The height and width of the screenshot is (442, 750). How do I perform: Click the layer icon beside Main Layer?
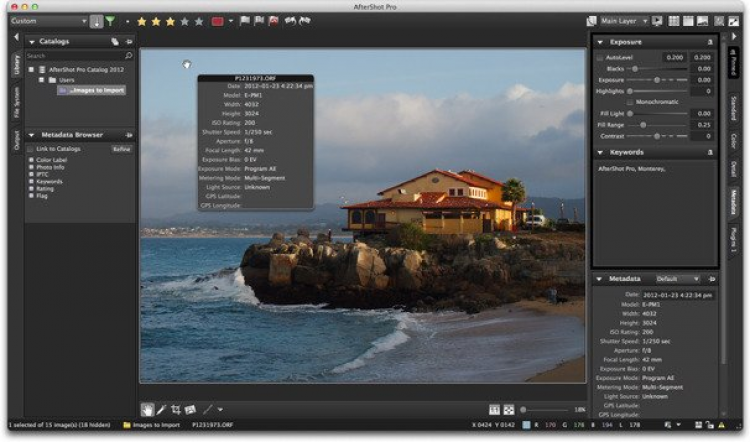(592, 21)
